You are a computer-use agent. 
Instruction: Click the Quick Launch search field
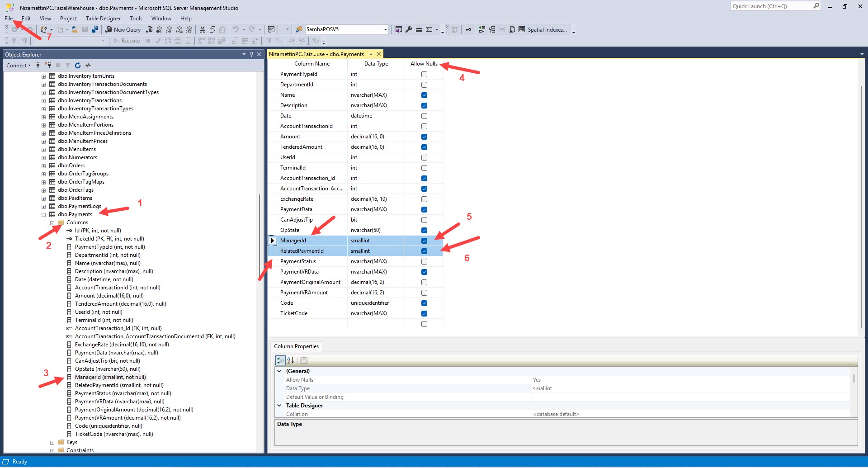coord(771,6)
